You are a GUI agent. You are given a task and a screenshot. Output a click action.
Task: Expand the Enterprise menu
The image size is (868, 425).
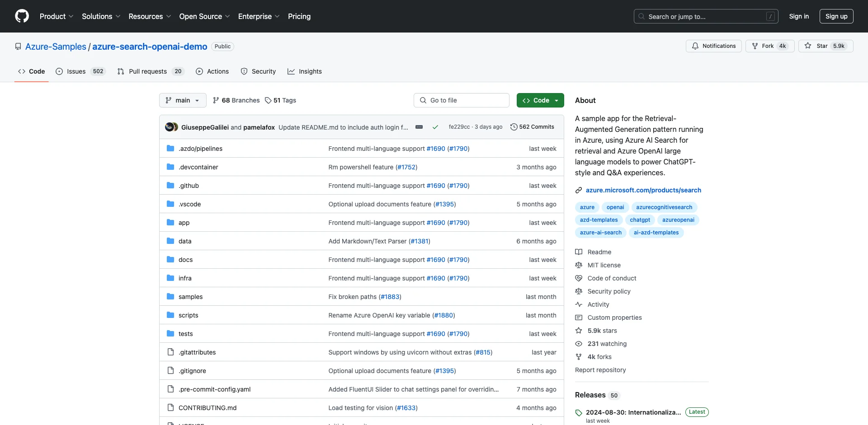coord(259,16)
